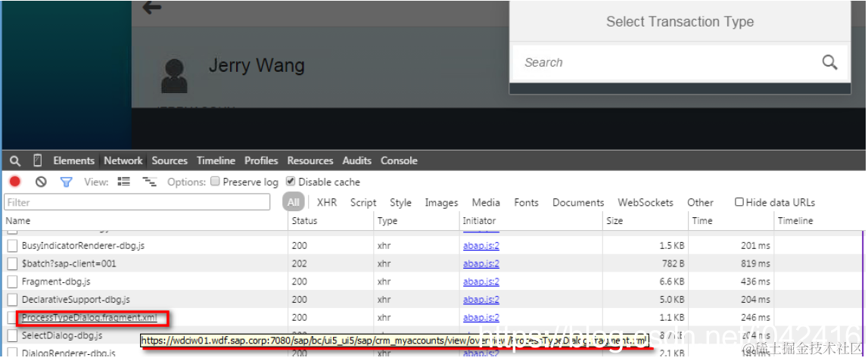Click the search magnifier in Select Transaction Type dialog

pos(829,62)
